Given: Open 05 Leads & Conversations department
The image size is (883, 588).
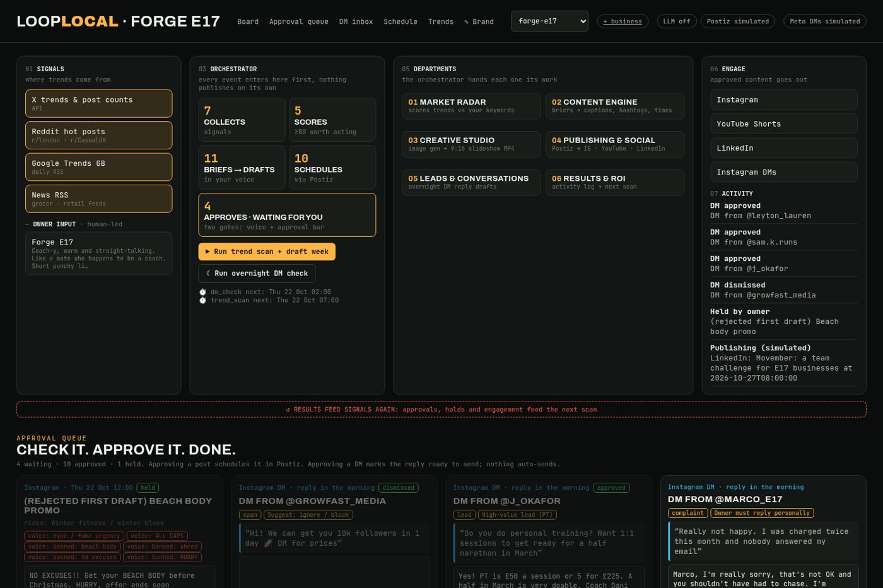Looking at the screenshot, I should coord(471,183).
